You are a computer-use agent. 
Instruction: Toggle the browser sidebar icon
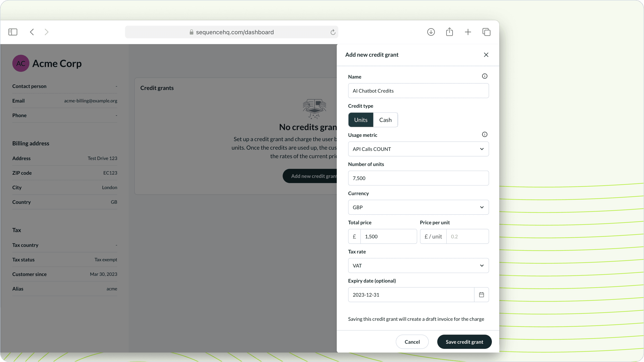point(13,32)
